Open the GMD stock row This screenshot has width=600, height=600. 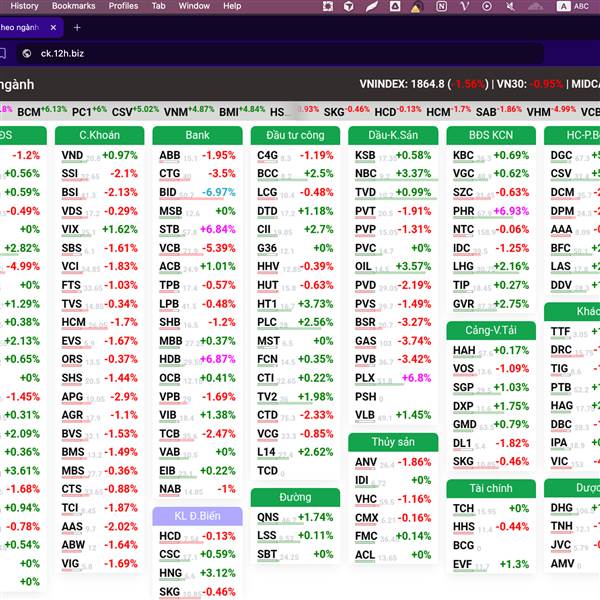pos(491,424)
